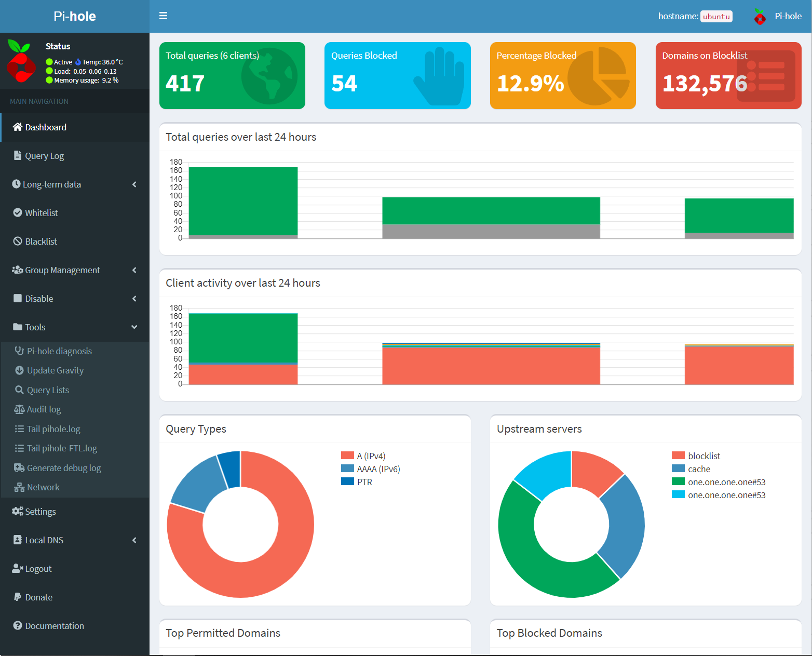Click the Logout link

38,568
